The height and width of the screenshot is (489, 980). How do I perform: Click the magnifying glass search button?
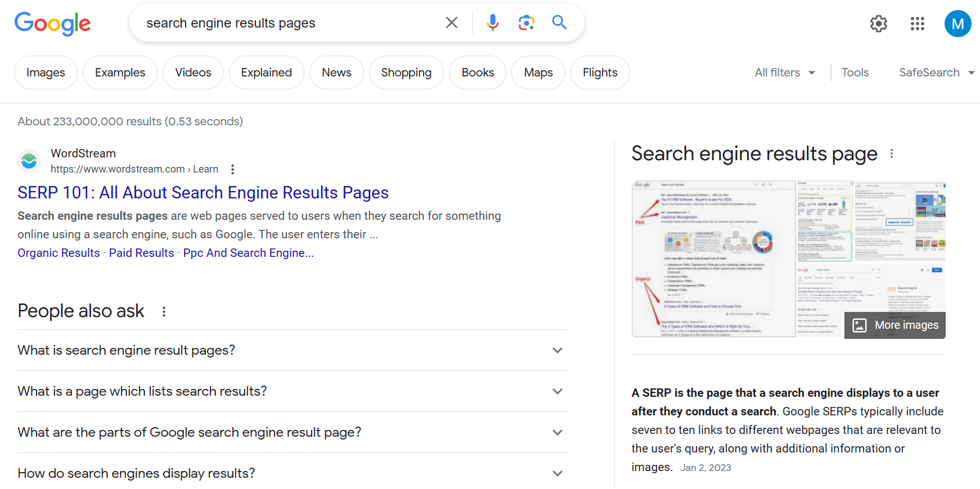click(x=559, y=22)
